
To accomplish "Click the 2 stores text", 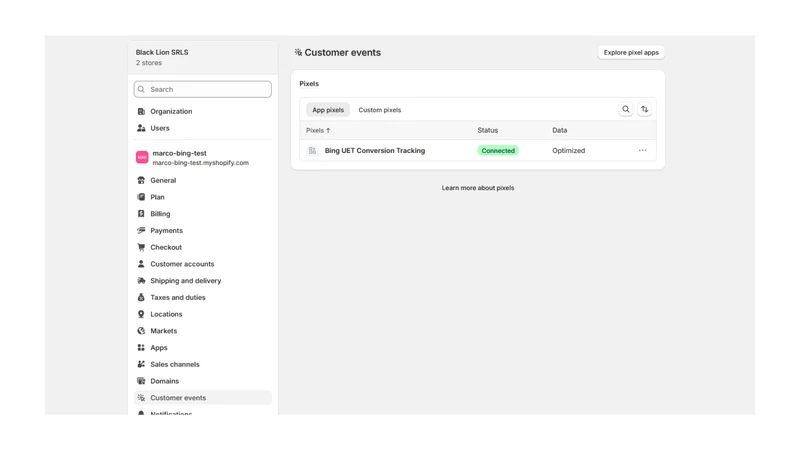I will pyautogui.click(x=149, y=63).
